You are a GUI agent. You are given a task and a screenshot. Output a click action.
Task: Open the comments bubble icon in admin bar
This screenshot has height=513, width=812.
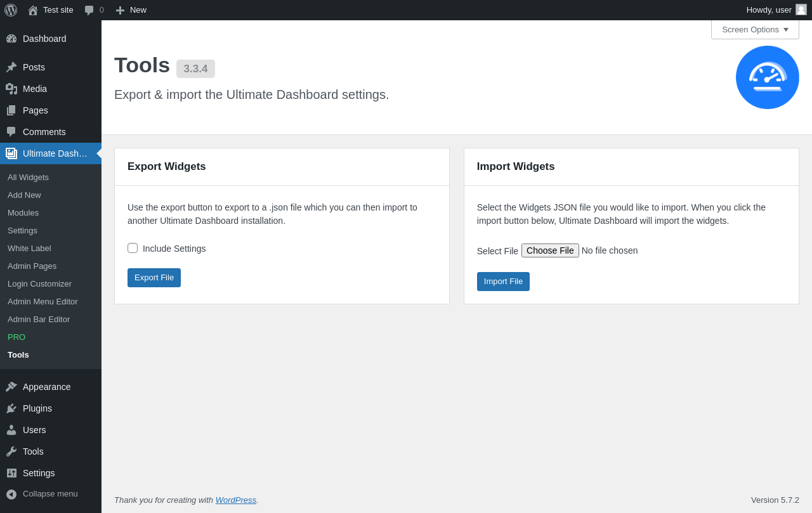[89, 10]
